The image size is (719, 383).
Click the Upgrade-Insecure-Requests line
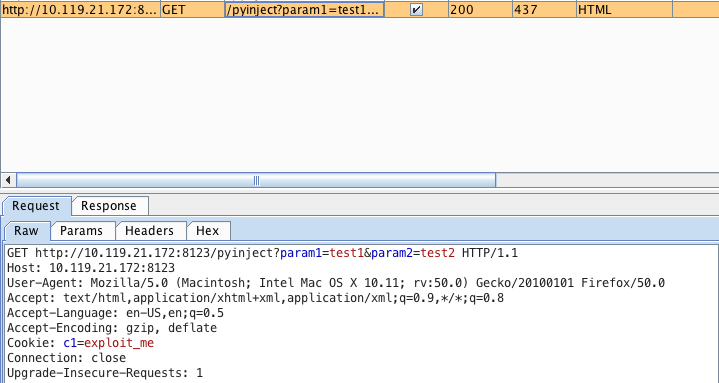105,373
